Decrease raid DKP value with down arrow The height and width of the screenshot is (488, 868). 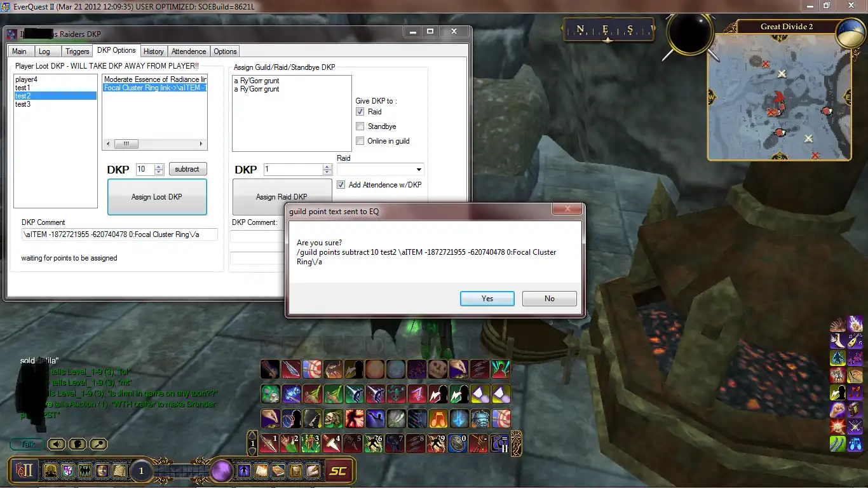pos(327,172)
